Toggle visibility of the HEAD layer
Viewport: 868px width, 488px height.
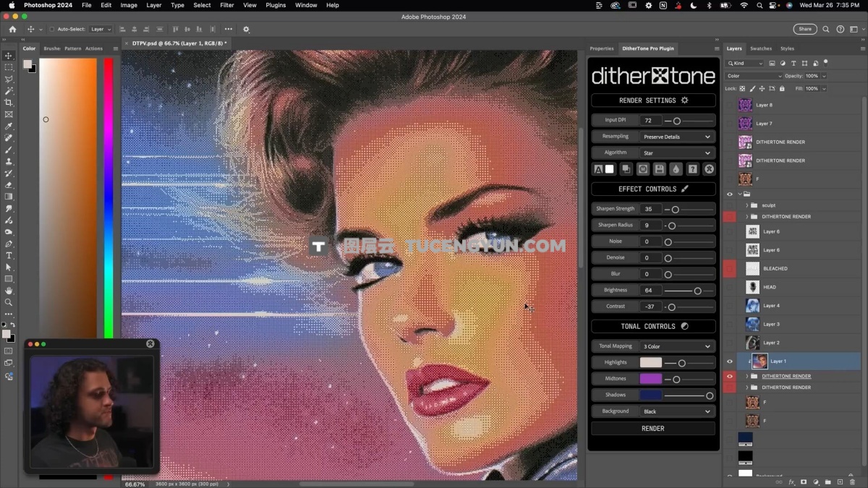[729, 287]
